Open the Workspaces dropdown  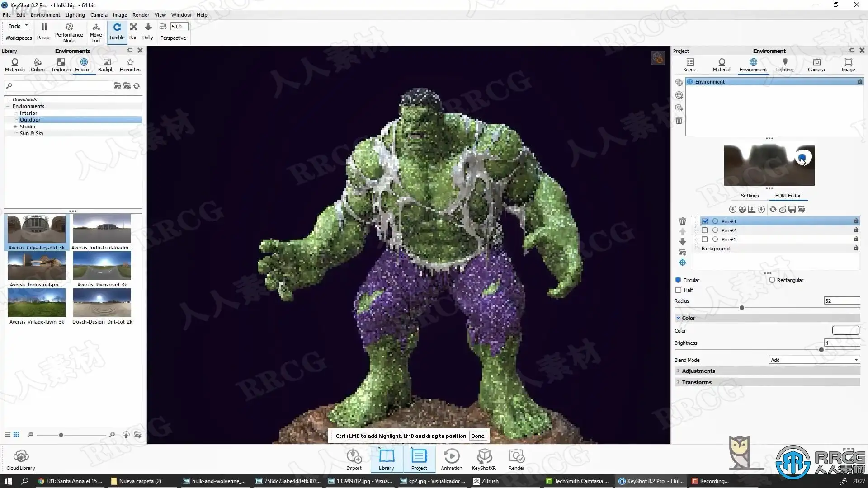coord(19,26)
